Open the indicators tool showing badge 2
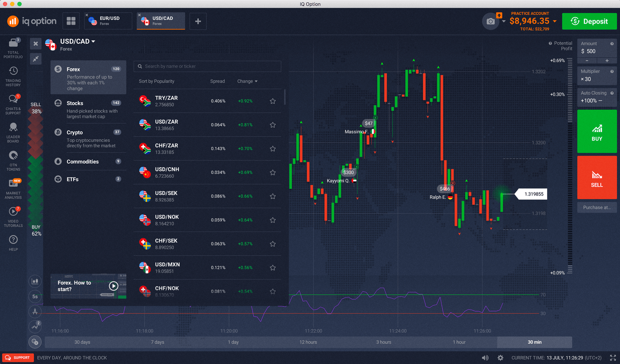 click(x=35, y=326)
